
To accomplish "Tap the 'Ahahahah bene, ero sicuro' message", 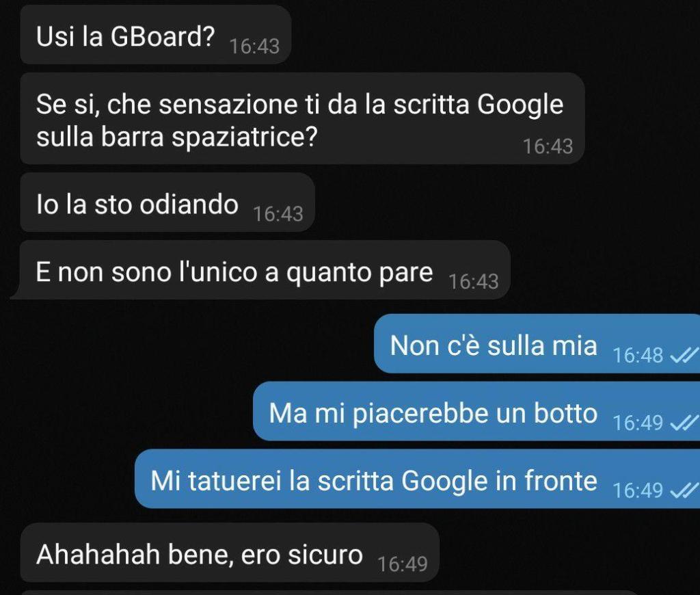I will tap(230, 553).
